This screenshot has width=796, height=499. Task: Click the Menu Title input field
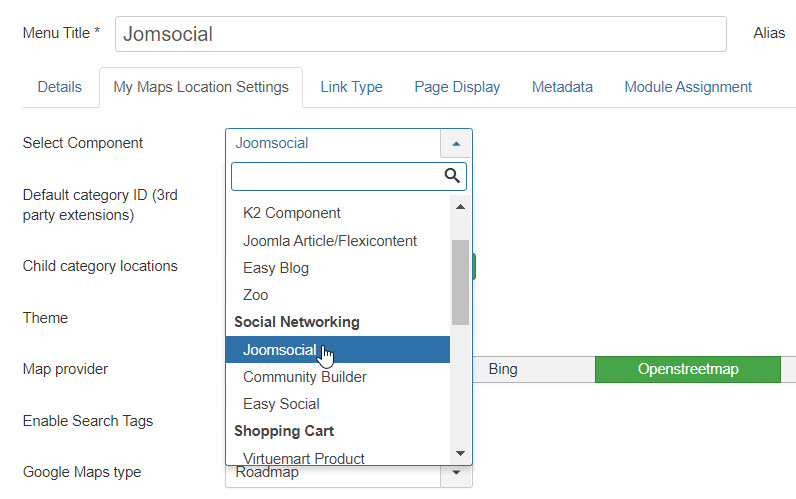[x=420, y=34]
